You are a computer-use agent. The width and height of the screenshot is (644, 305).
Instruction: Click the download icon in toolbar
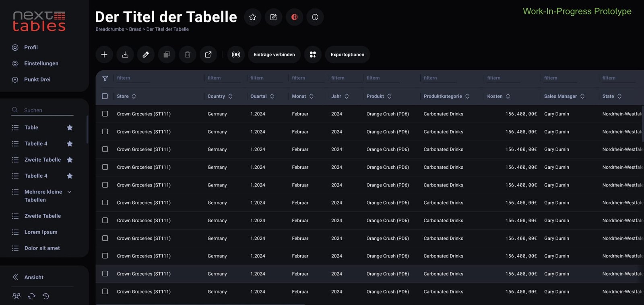click(x=125, y=55)
